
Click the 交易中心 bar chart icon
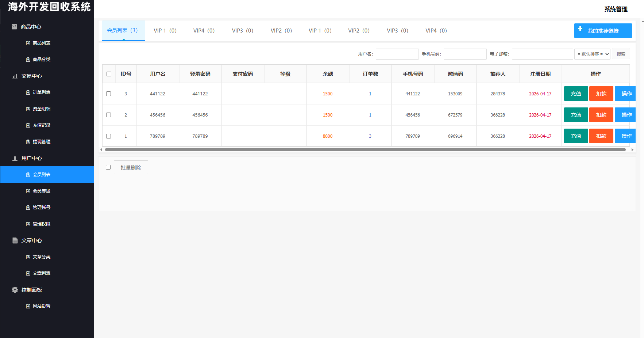[15, 76]
